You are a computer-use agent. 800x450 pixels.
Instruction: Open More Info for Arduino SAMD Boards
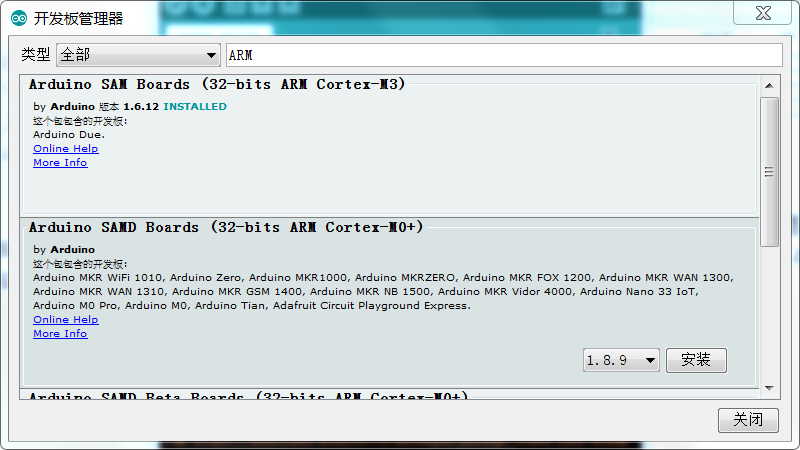60,334
